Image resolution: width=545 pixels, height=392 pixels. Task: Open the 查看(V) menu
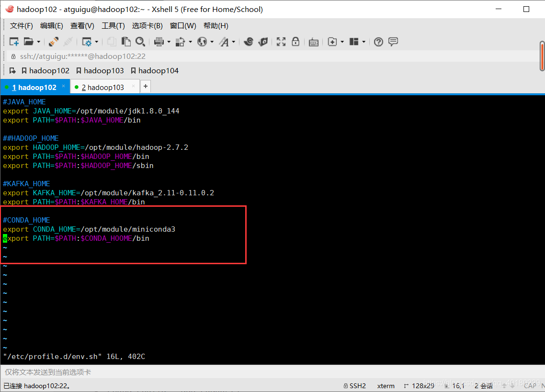click(x=82, y=26)
